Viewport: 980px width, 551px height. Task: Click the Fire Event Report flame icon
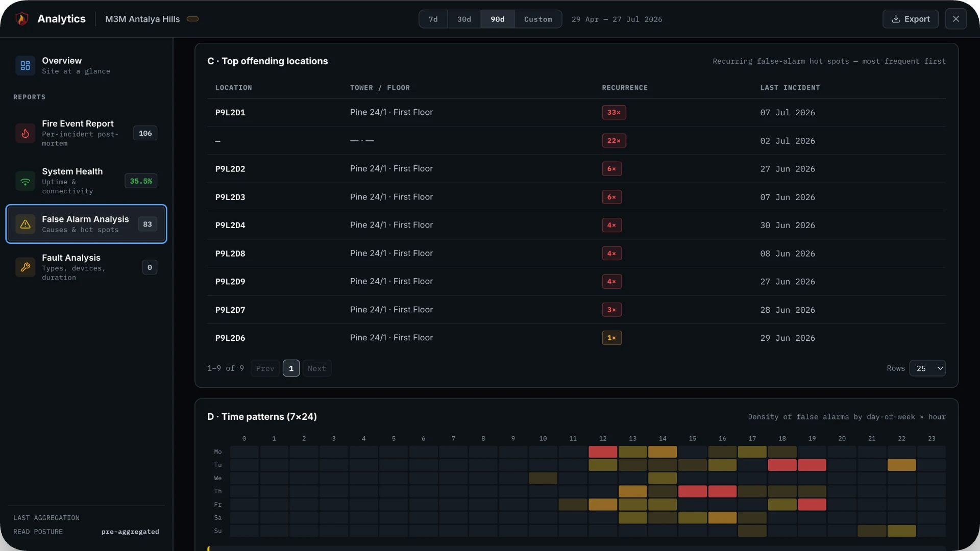tap(25, 133)
